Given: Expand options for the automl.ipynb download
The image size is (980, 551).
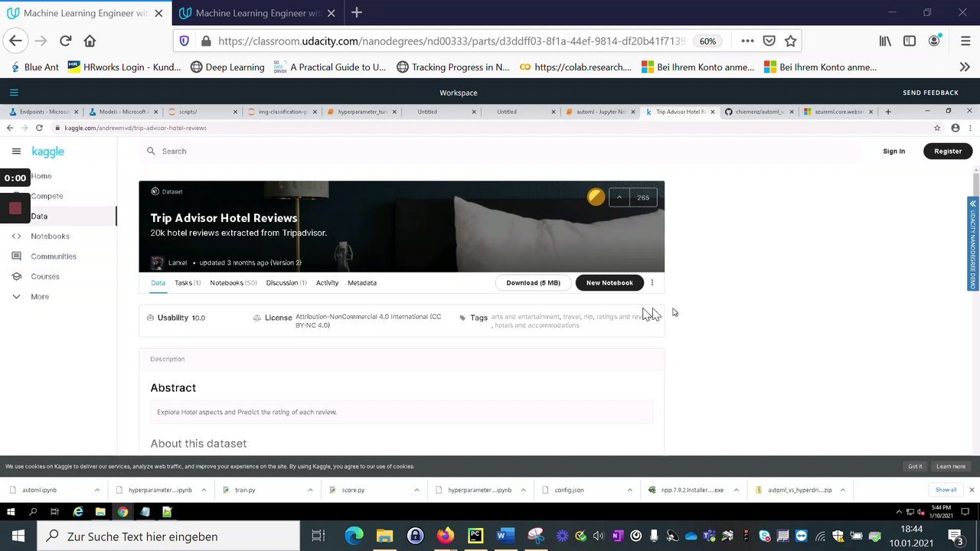Looking at the screenshot, I should tap(97, 490).
